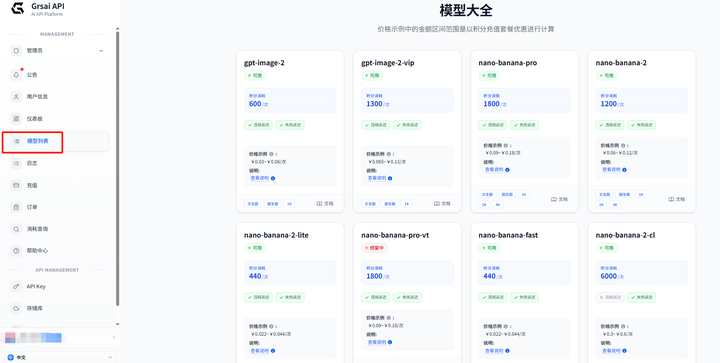The image size is (720, 363).
Task: Click the help icon for 帮助中心
Action: (x=17, y=251)
